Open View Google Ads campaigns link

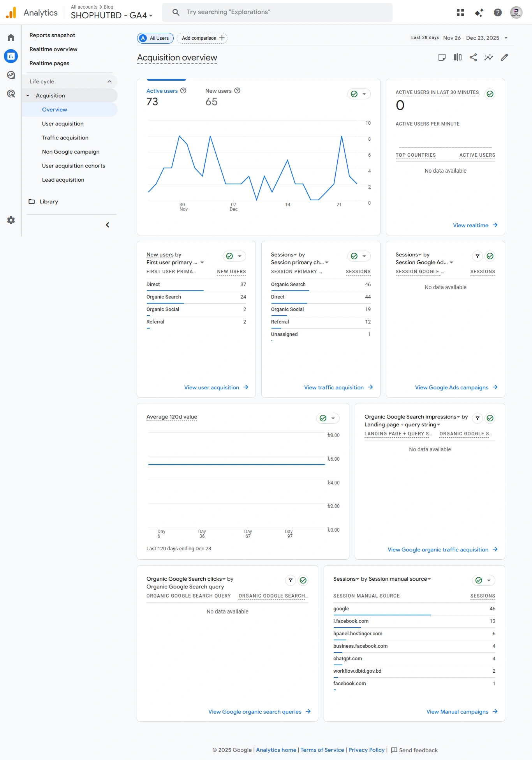pyautogui.click(x=456, y=387)
